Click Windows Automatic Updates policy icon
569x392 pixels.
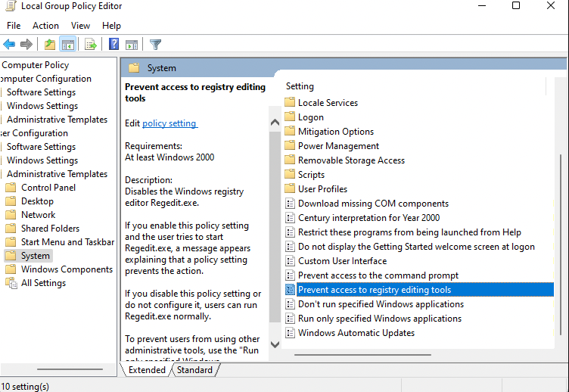290,332
